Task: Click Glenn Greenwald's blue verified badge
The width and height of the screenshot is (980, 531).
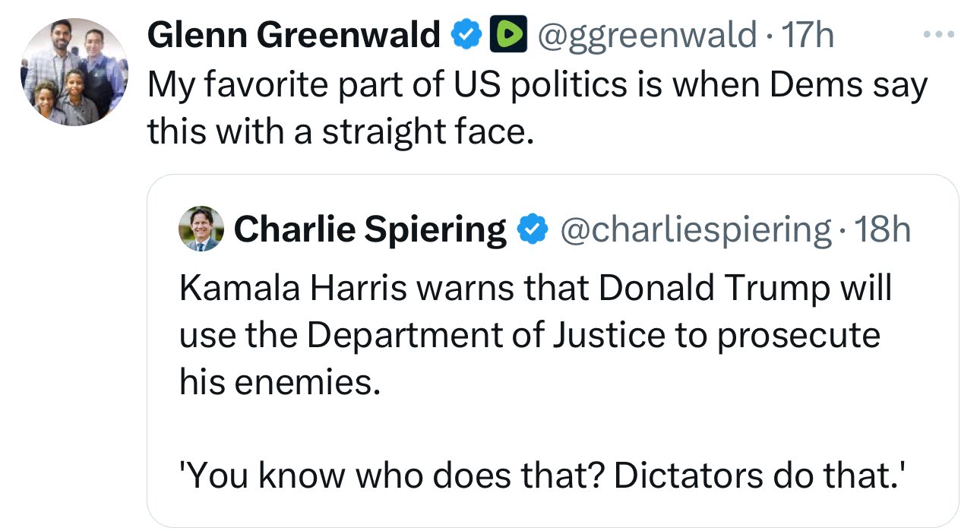Action: click(x=466, y=36)
